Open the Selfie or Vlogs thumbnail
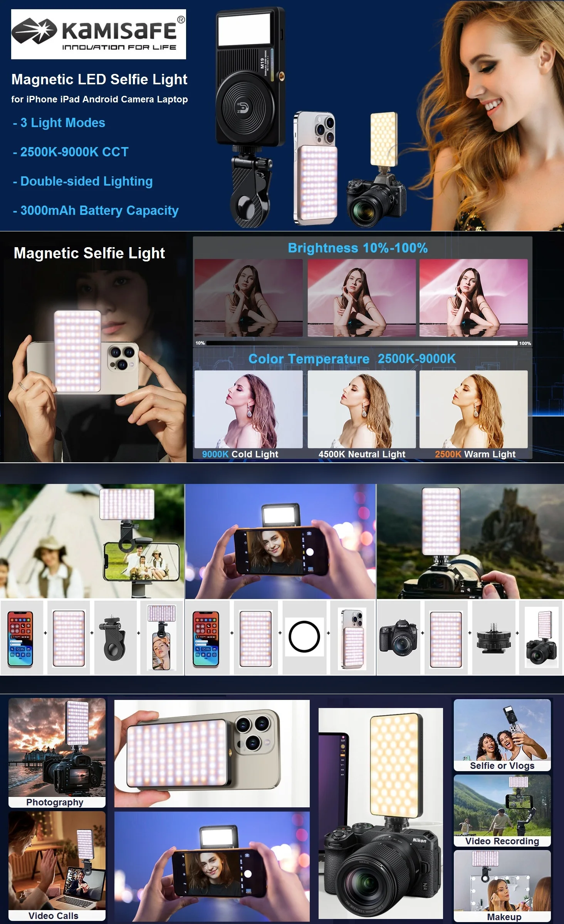This screenshot has height=924, width=564. pos(502,735)
